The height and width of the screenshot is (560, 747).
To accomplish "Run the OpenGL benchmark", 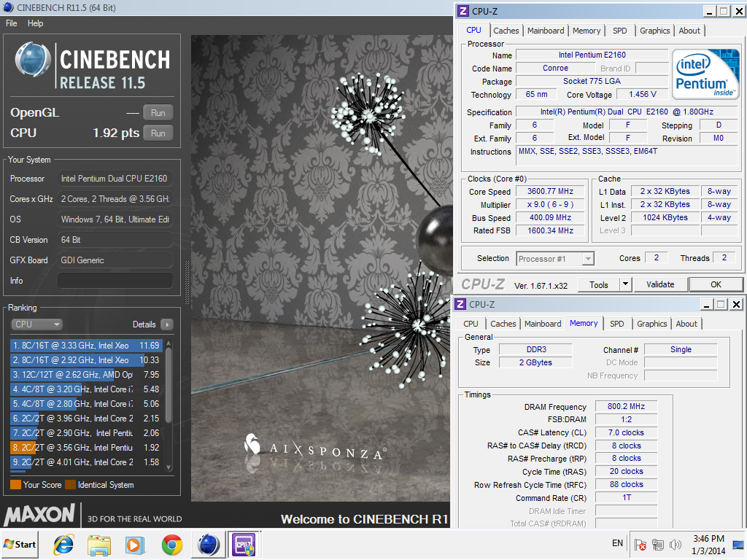I will pyautogui.click(x=158, y=113).
